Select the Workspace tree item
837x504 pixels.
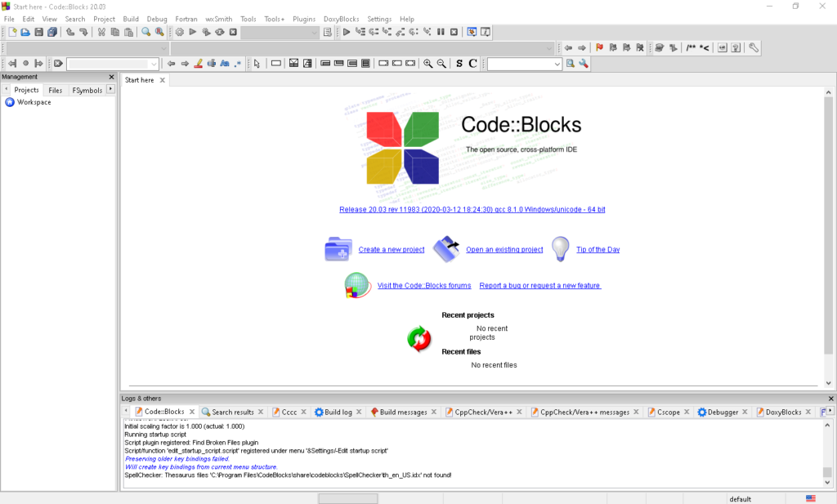[34, 102]
